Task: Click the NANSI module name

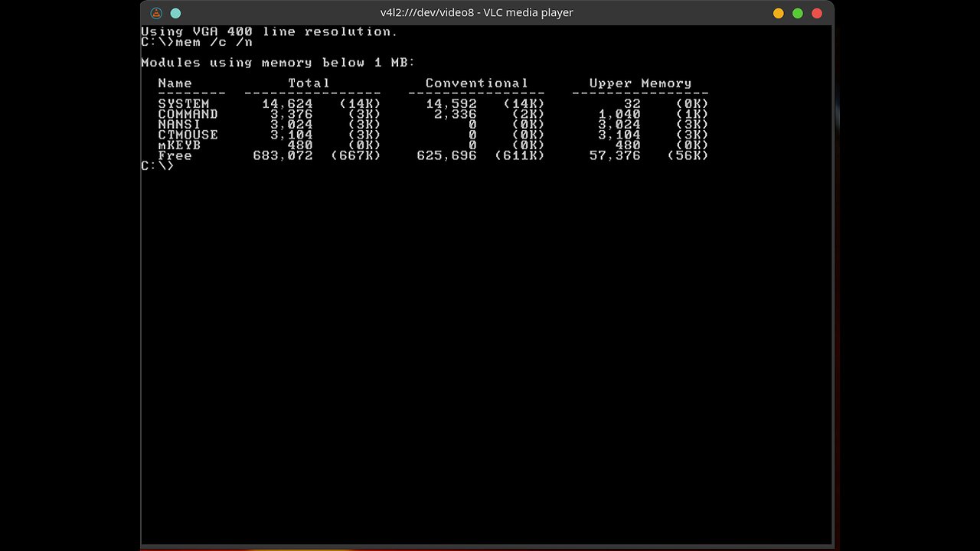Action: coord(180,125)
